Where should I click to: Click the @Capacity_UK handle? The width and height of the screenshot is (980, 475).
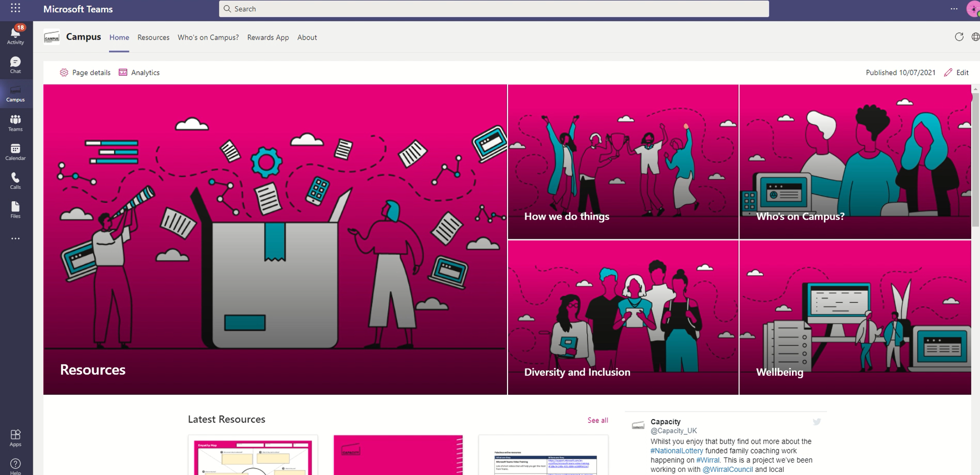674,431
